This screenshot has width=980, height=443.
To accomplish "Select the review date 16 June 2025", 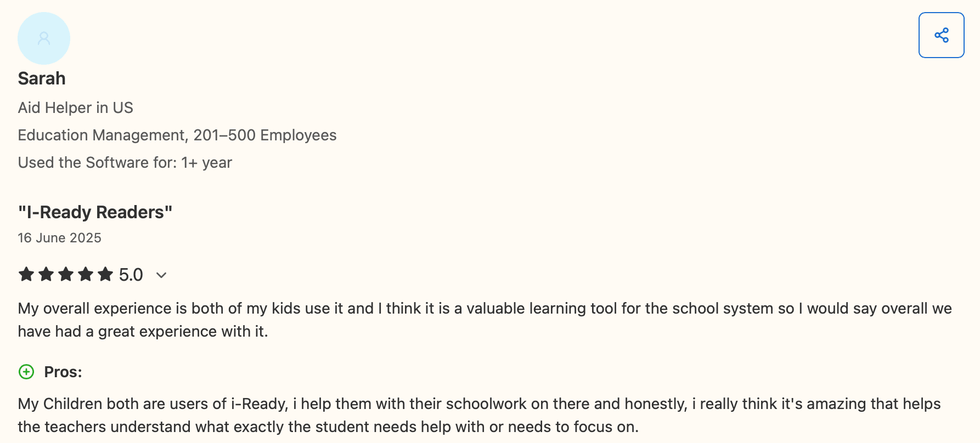I will point(59,238).
